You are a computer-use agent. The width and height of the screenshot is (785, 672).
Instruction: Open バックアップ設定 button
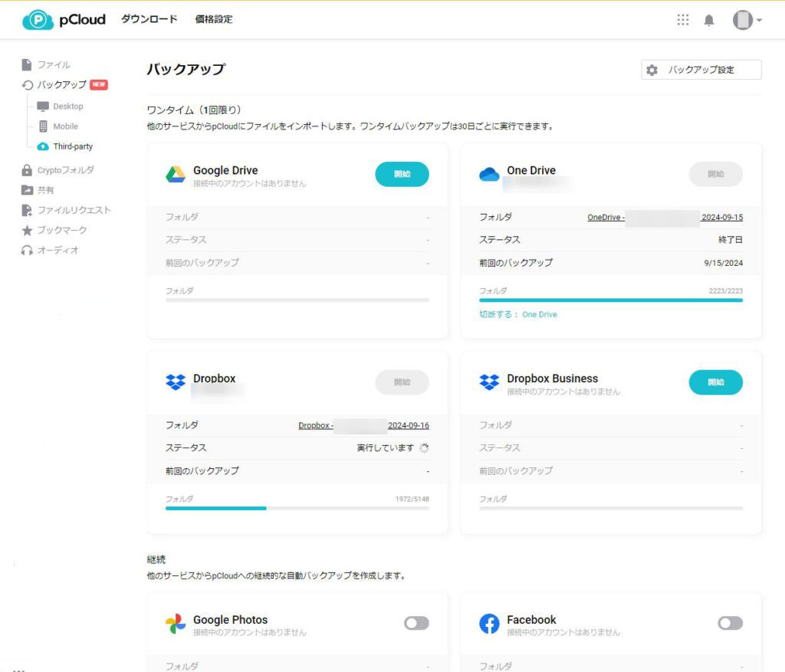(701, 70)
